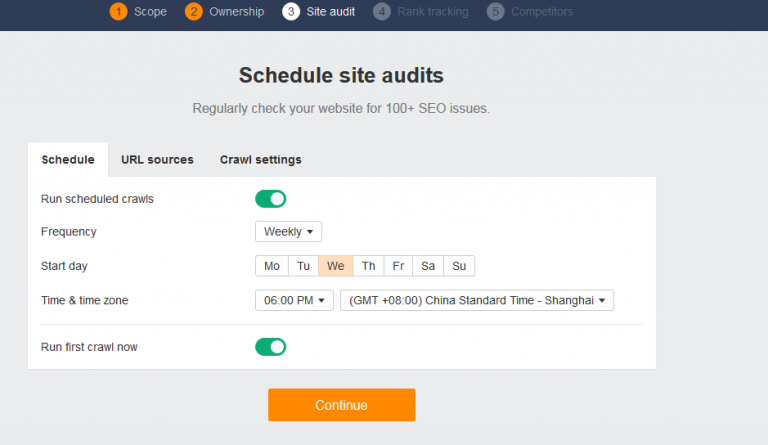
Task: Open the Weekly frequency dropdown
Action: point(288,232)
